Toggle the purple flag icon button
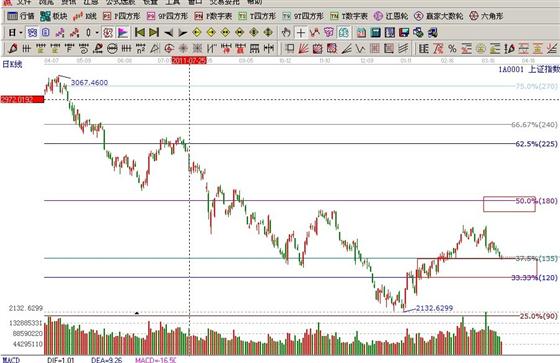The image size is (560, 363). coord(122,33)
